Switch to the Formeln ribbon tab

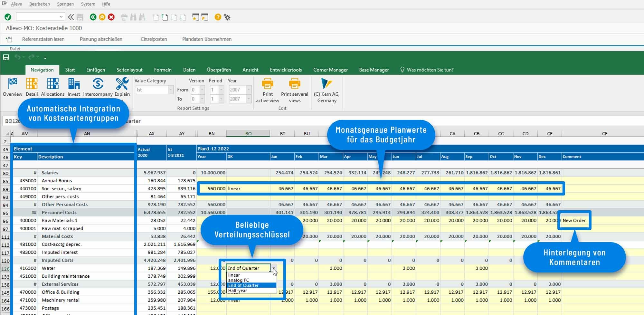tap(163, 70)
